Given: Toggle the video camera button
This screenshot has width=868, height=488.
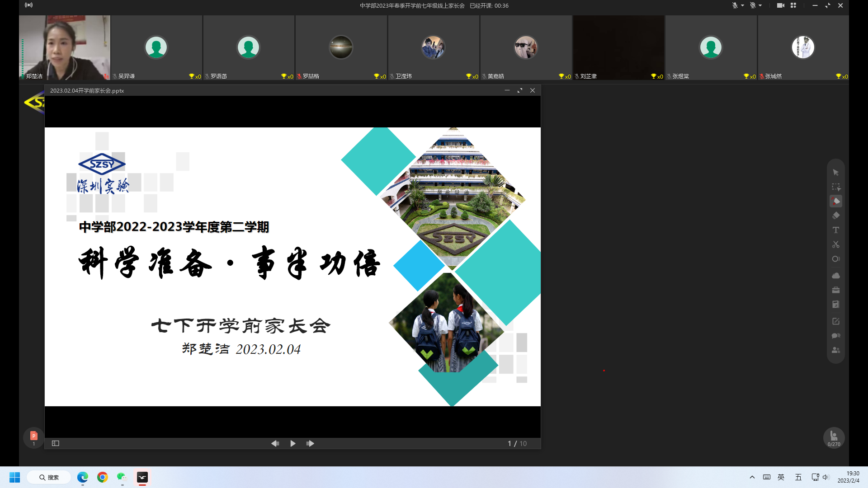Looking at the screenshot, I should pyautogui.click(x=780, y=5).
